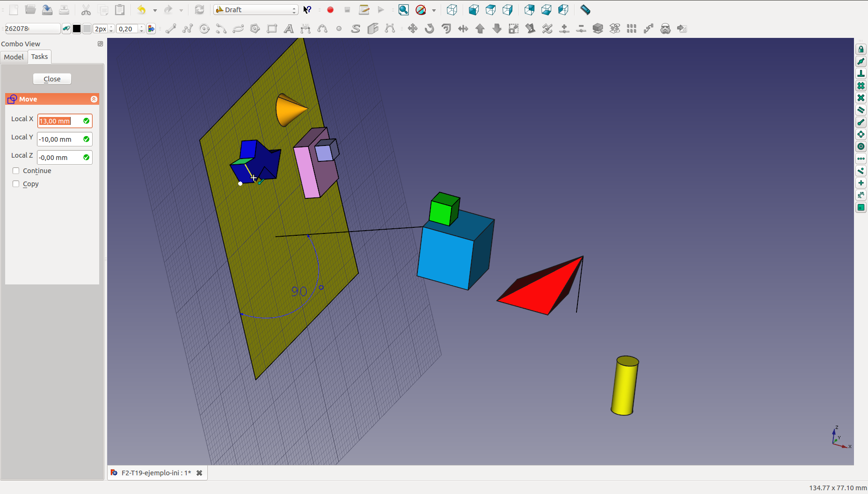Viewport: 868px width, 494px height.
Task: Switch to the Model tab
Action: 14,57
